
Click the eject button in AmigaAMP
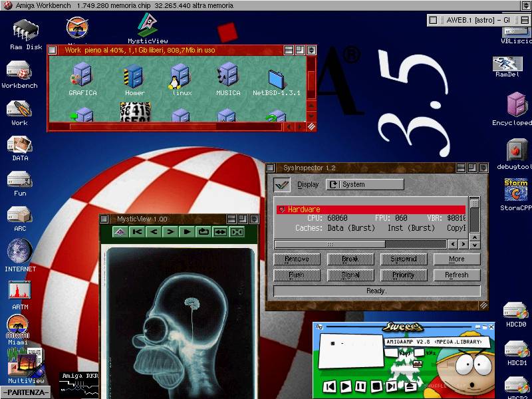pos(410,386)
